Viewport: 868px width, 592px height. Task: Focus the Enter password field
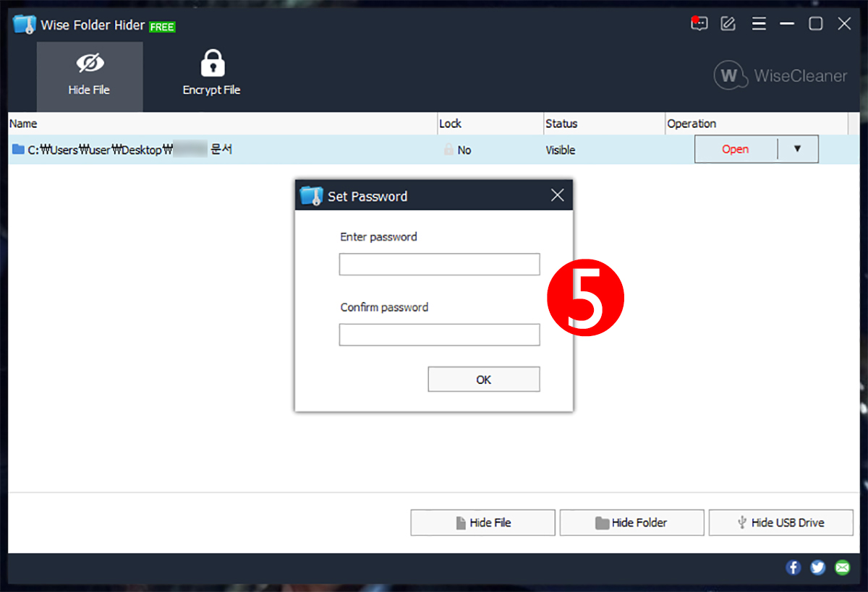(440, 264)
